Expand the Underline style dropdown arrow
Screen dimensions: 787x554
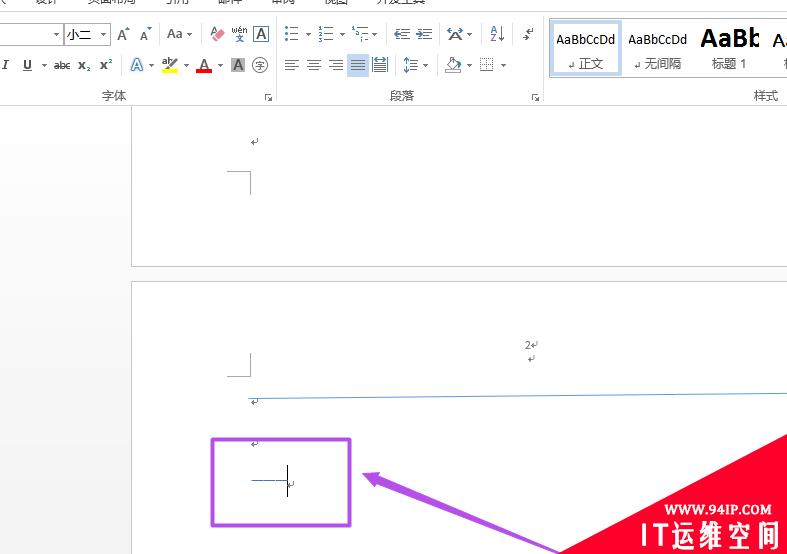click(44, 65)
